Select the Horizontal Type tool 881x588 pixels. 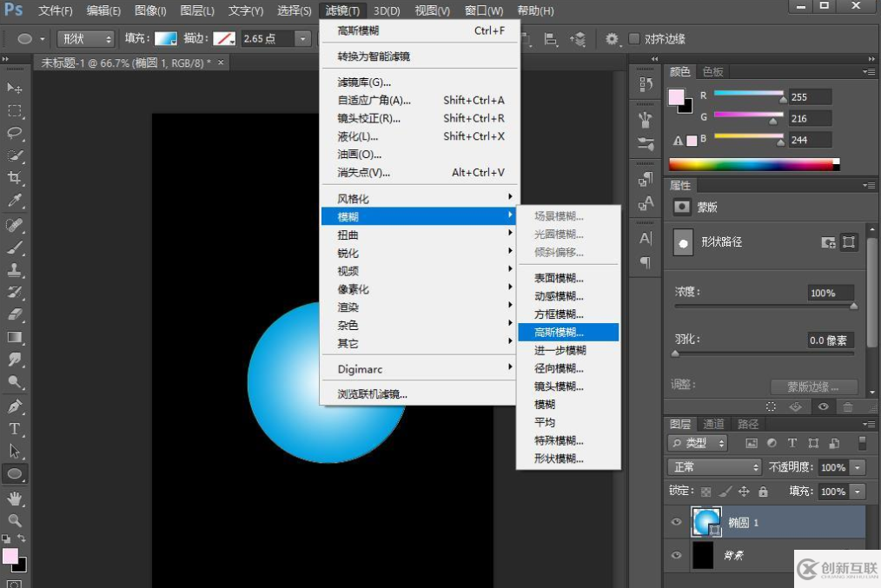pos(15,428)
